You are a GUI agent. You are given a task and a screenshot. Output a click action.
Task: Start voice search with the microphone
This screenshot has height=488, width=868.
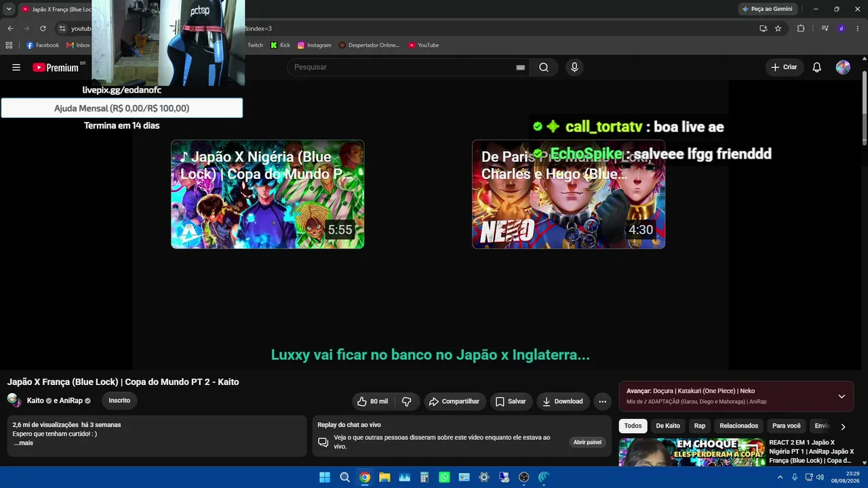click(574, 67)
